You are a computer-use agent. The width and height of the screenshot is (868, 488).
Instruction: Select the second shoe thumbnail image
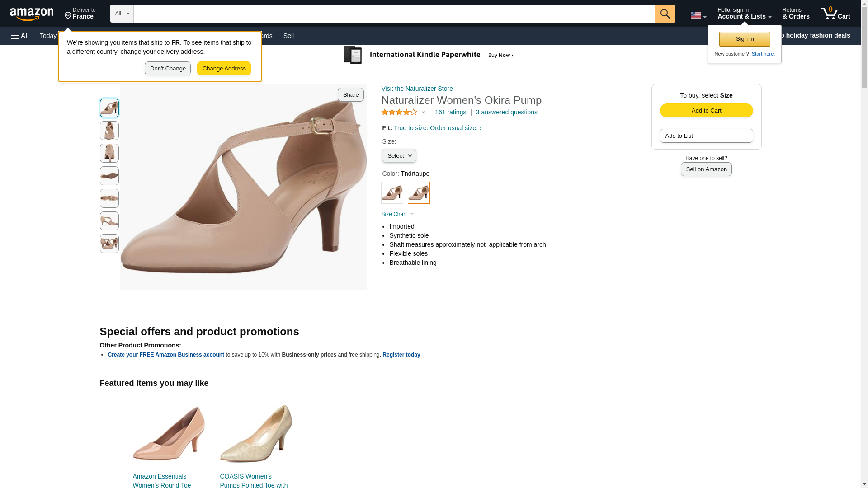point(109,131)
